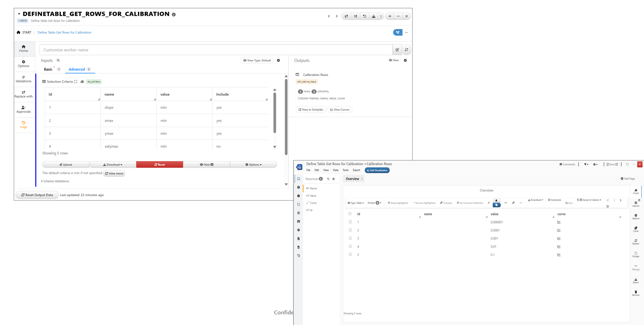The image size is (644, 325).
Task: Click the View in Simlytiks button
Action: pos(311,110)
